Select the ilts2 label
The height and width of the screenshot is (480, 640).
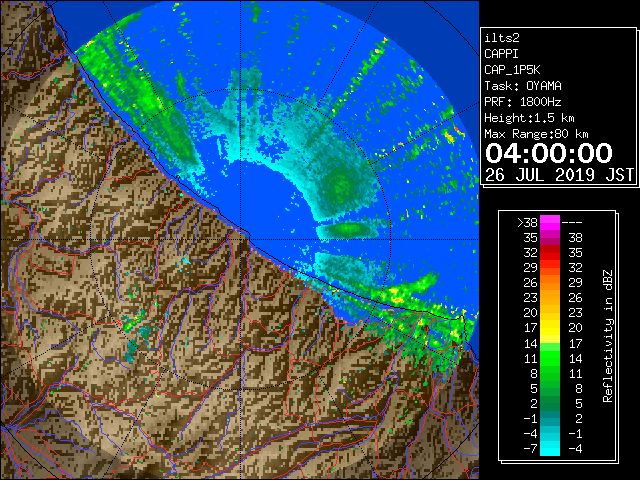pos(502,38)
